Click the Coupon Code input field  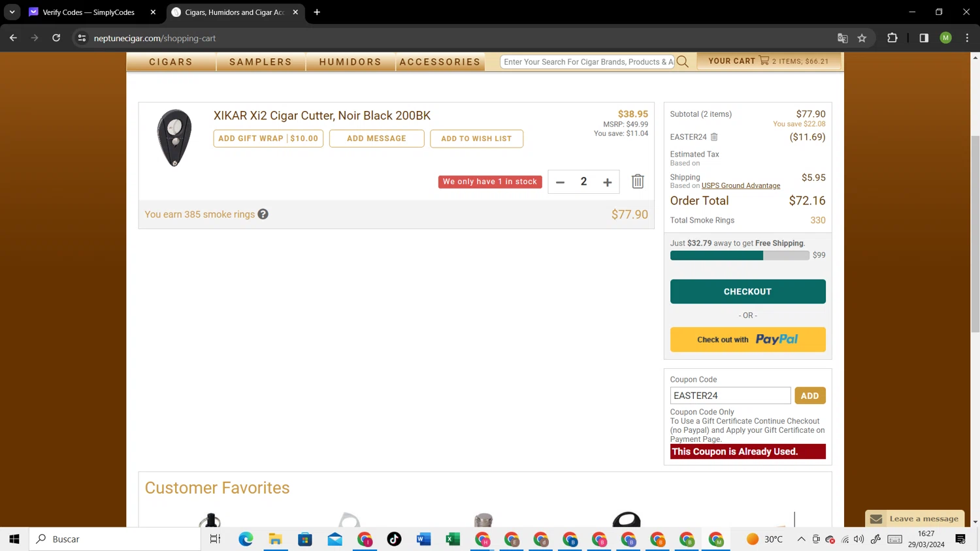point(730,396)
